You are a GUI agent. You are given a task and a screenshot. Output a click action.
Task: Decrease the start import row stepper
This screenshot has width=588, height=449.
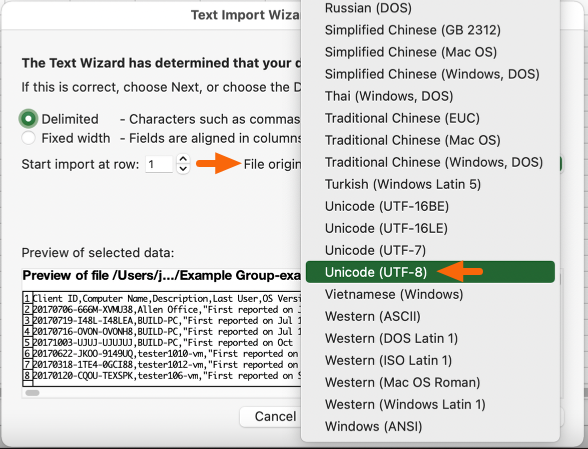click(x=183, y=169)
